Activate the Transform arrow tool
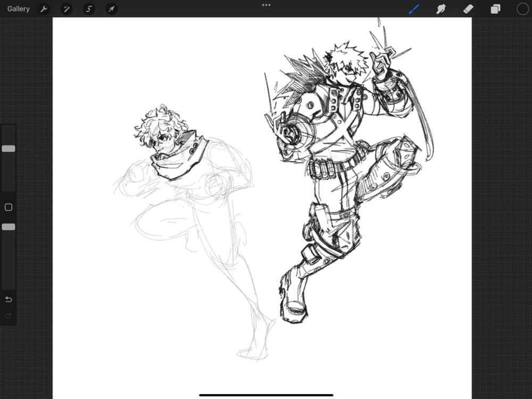Screen dimensions: 532x399 click(111, 9)
